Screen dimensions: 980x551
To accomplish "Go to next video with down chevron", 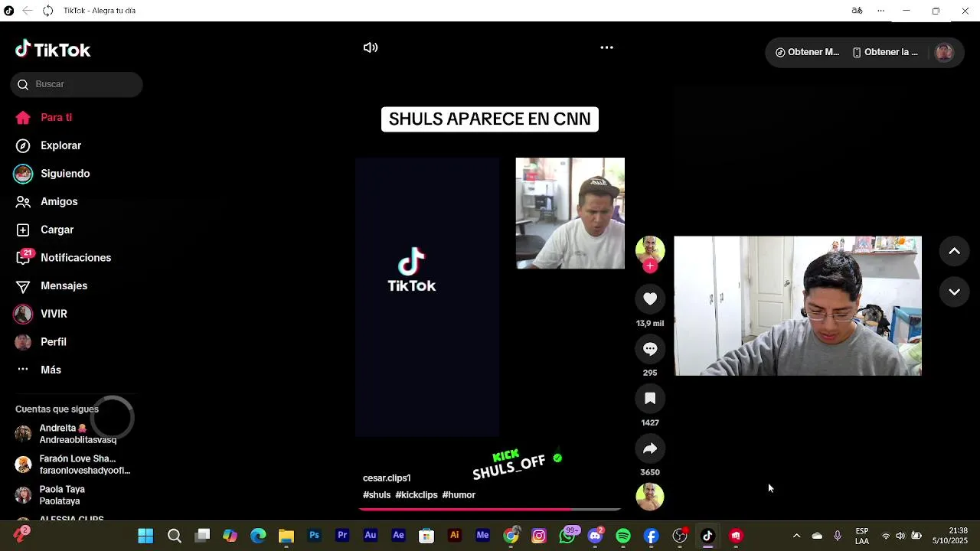I will pos(955,292).
